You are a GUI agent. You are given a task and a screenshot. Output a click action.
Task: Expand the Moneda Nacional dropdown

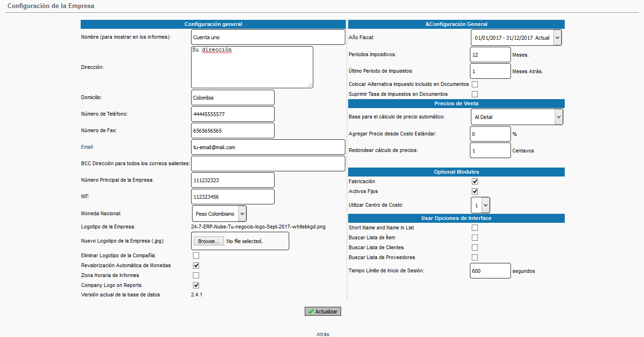[219, 214]
